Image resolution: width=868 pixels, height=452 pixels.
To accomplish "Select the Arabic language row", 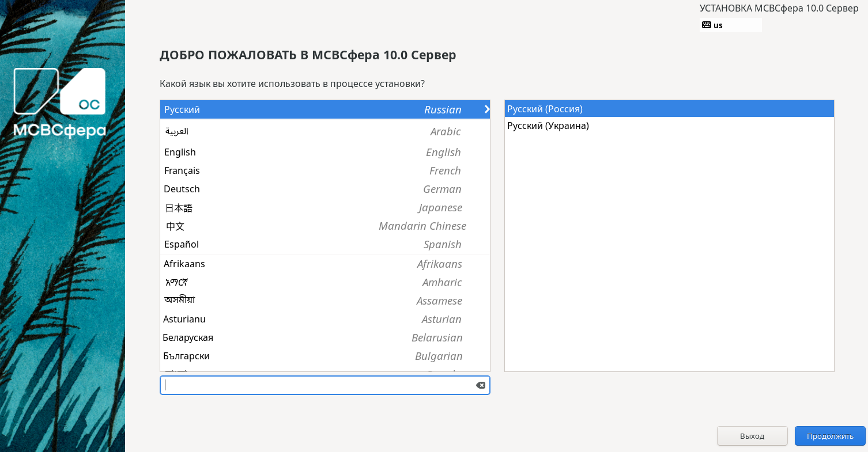I will [325, 131].
